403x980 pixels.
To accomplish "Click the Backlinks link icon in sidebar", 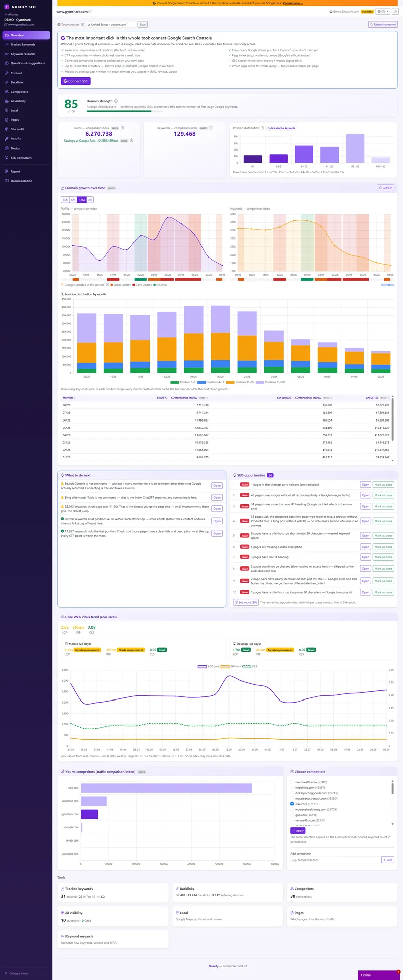I will (6, 82).
